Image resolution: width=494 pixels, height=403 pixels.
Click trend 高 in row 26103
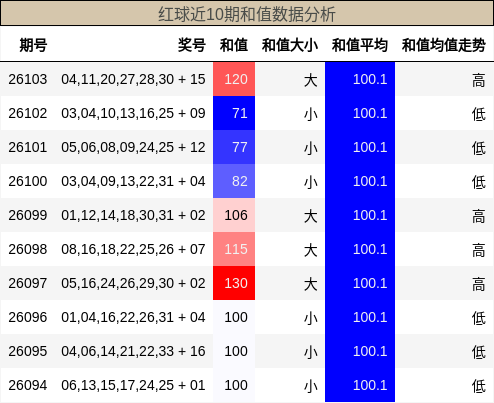(x=479, y=80)
